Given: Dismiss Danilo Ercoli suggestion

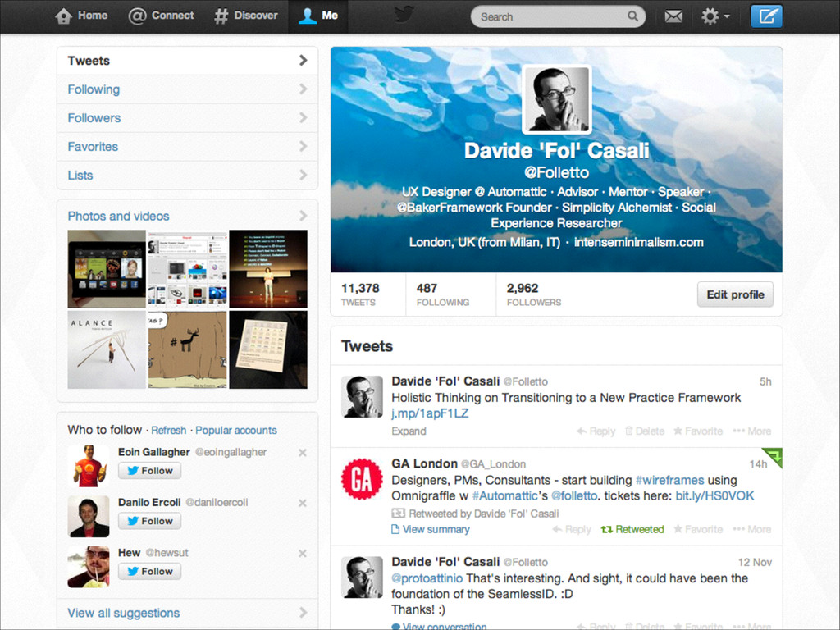Looking at the screenshot, I should click(303, 503).
